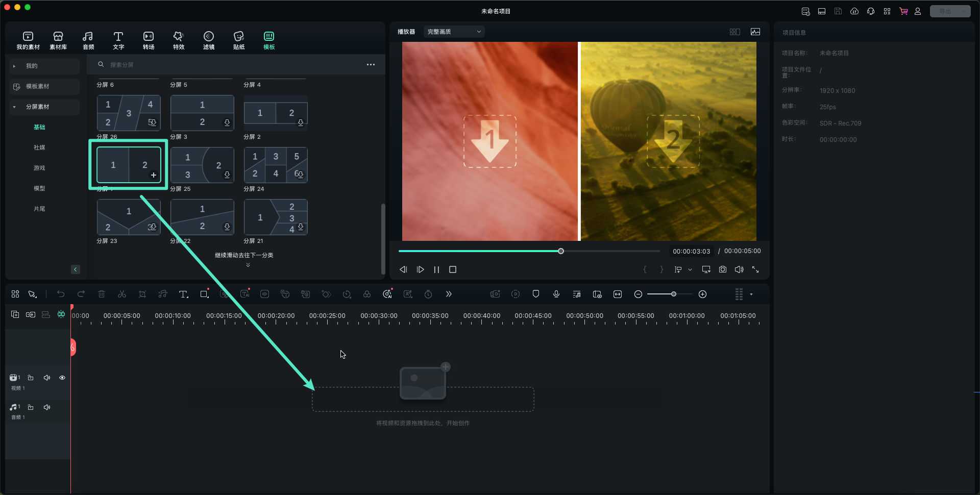Select the 分屏 25 template thumbnail
The image size is (980, 495).
202,165
